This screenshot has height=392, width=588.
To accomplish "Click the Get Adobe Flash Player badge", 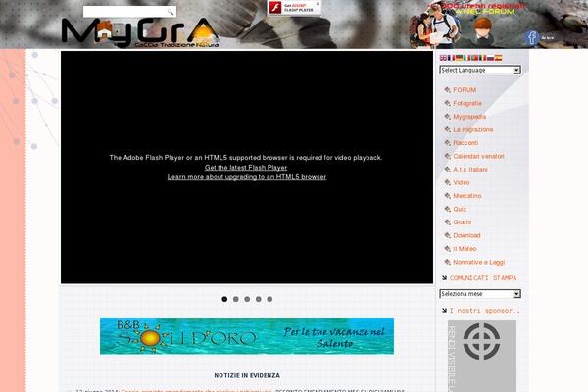I will click(294, 8).
